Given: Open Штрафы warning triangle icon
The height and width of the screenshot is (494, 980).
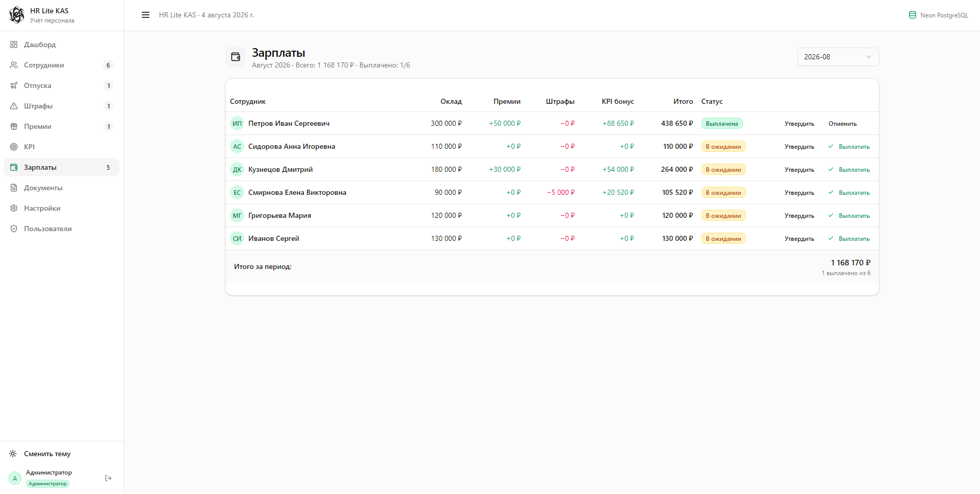Looking at the screenshot, I should pyautogui.click(x=14, y=106).
